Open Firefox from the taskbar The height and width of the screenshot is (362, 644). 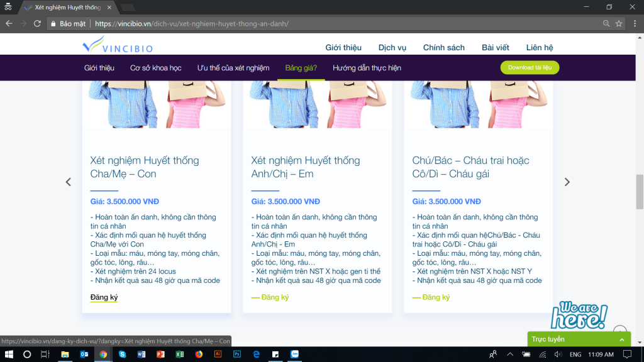(x=199, y=354)
